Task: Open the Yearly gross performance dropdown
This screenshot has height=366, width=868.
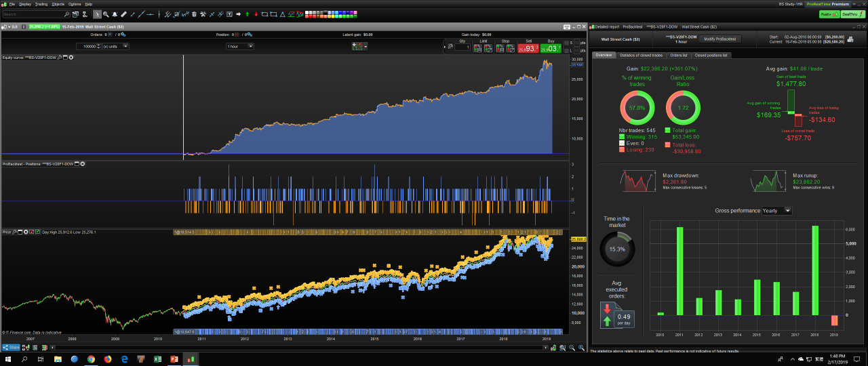Action: [x=777, y=211]
